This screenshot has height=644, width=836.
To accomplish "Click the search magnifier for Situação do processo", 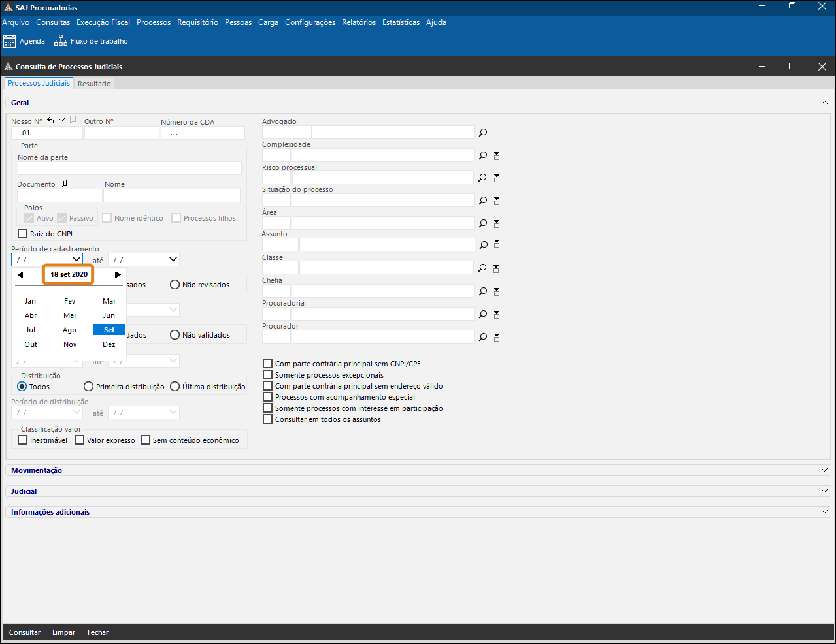I will [x=483, y=201].
